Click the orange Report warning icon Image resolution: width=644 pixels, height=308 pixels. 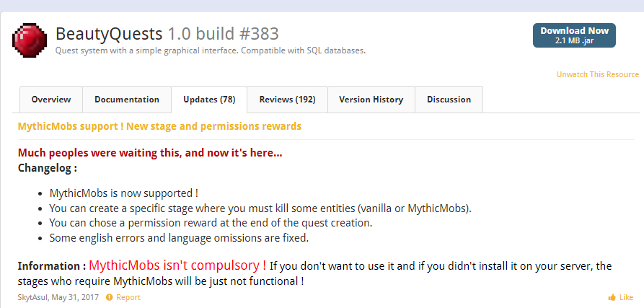point(109,297)
